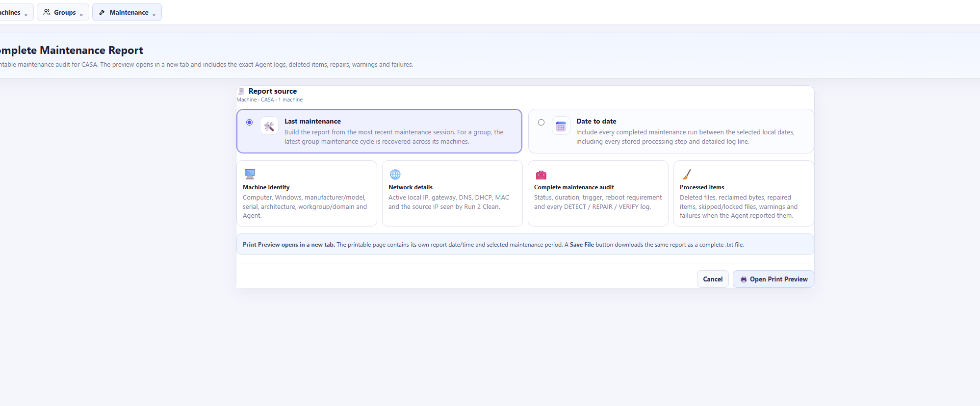Click the Cancel button
Screen dimensions: 980x406
point(713,279)
